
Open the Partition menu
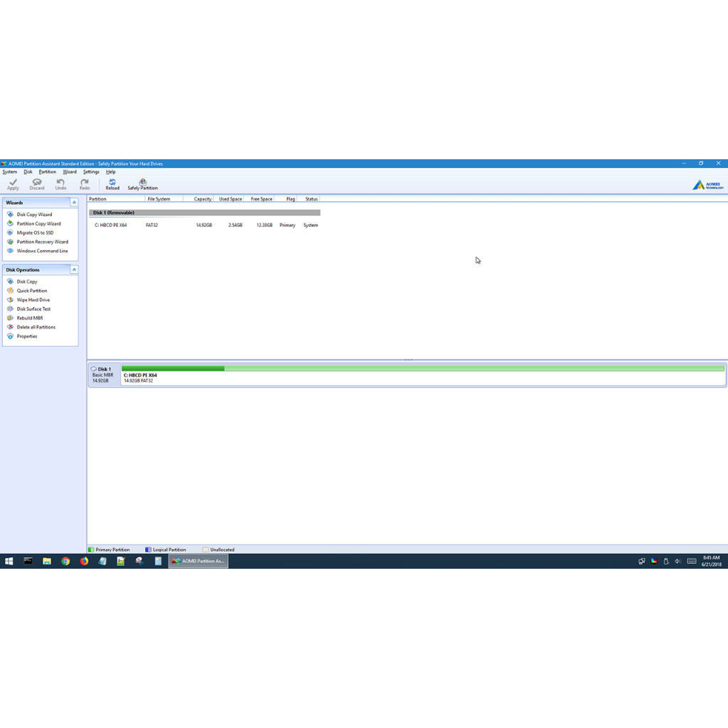[x=48, y=172]
